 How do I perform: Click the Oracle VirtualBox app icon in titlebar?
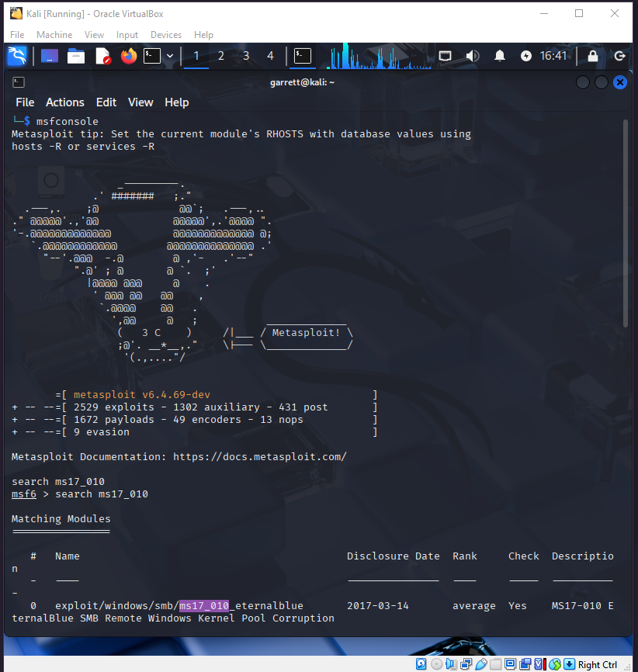tap(16, 14)
